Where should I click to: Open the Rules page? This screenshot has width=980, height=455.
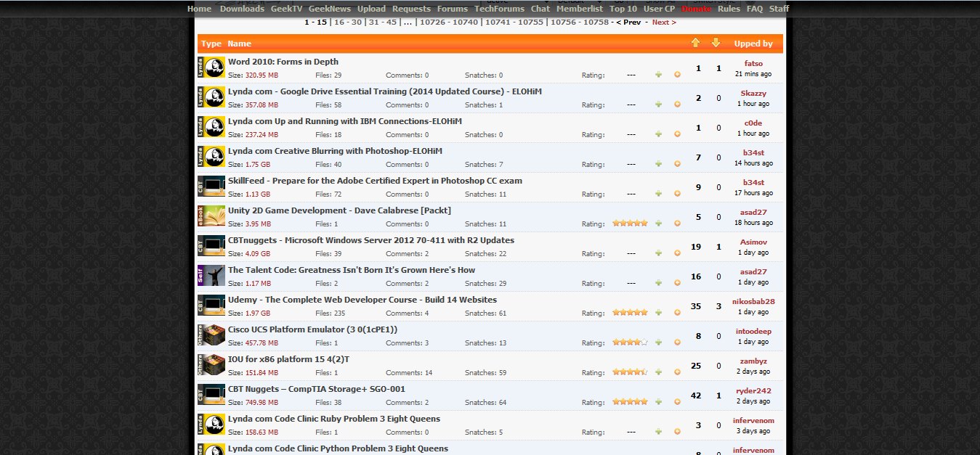pos(729,9)
